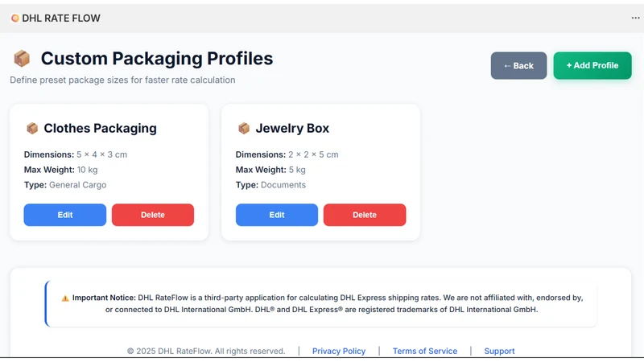
Task: Edit the Clothes Packaging profile
Action: 65,215
